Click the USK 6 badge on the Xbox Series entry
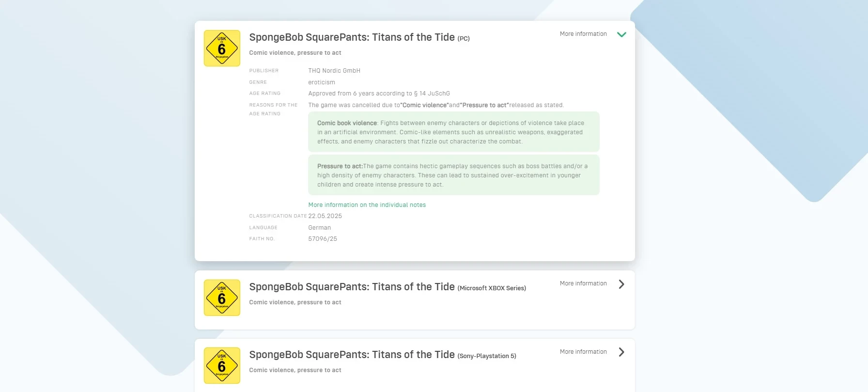The image size is (868, 392). 222,298
